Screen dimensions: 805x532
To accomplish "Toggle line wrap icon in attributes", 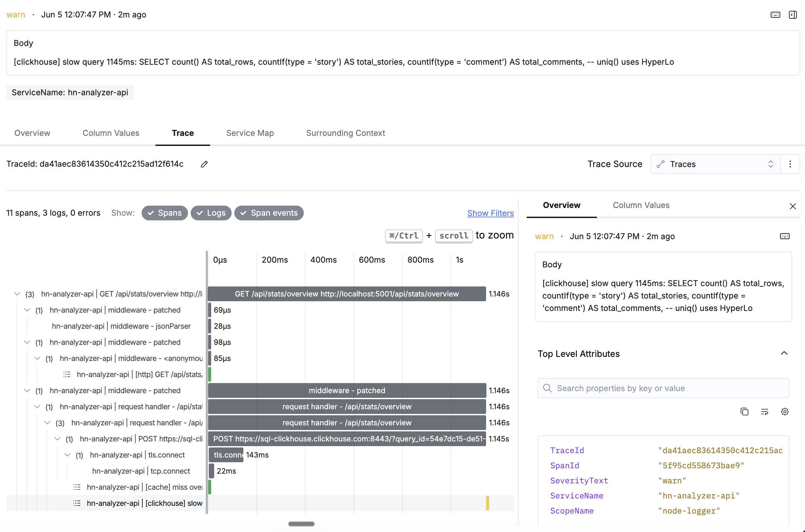I will tap(765, 412).
